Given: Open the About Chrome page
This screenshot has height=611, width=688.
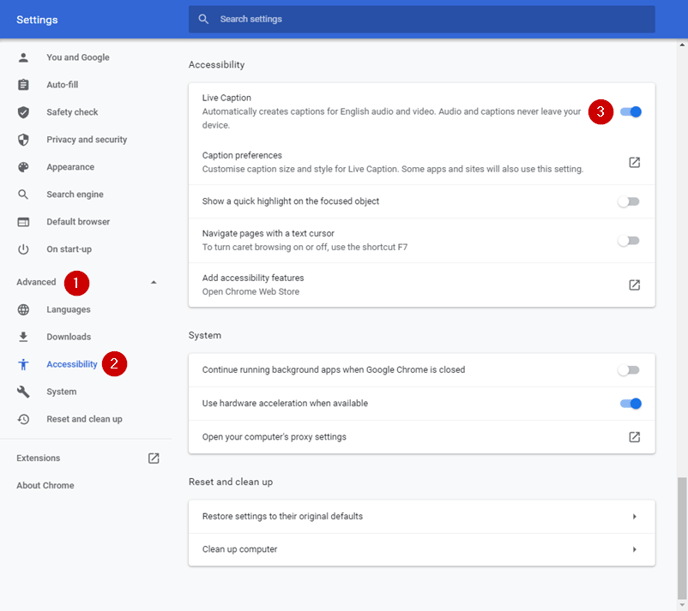Looking at the screenshot, I should click(x=45, y=486).
